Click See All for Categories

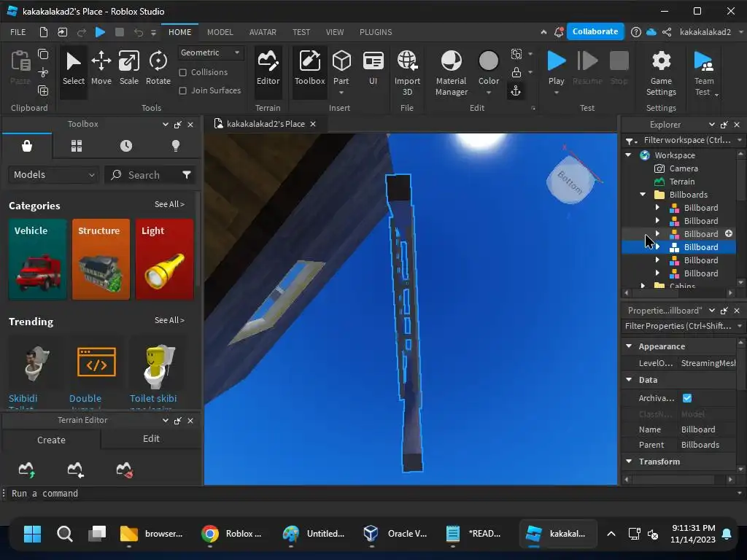point(169,204)
